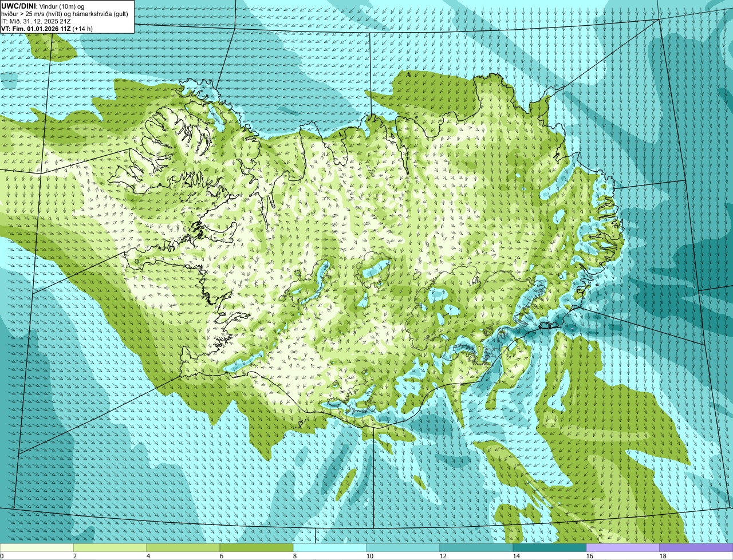Click the pale yellow 0–2 m/s legend swatch
Image resolution: width=733 pixels, height=560 pixels.
click(x=37, y=547)
